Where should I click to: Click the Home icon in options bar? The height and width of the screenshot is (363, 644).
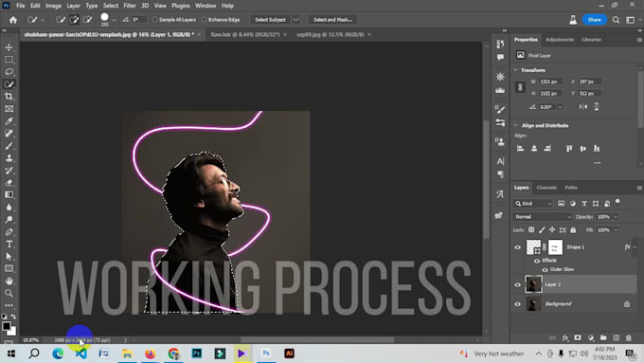pyautogui.click(x=13, y=20)
